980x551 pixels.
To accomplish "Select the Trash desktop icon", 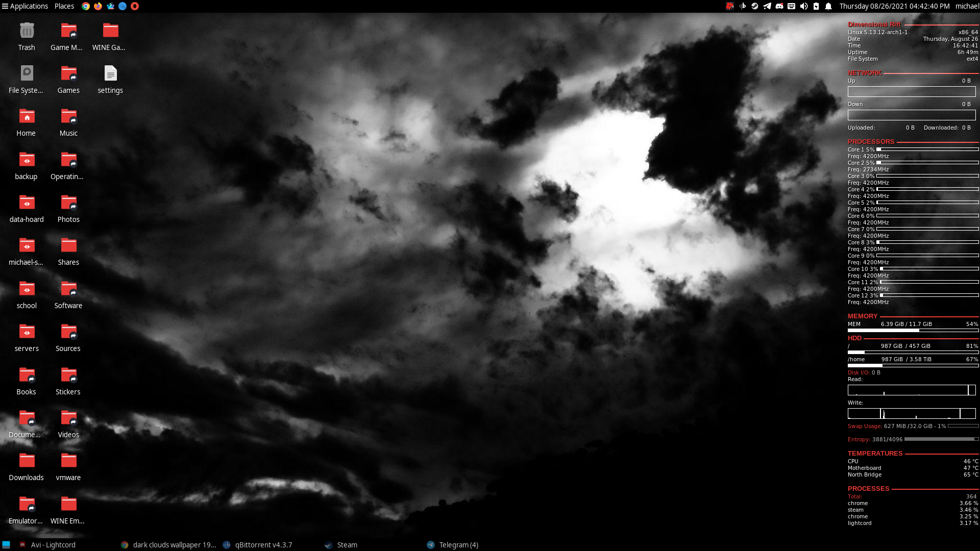I will click(27, 36).
